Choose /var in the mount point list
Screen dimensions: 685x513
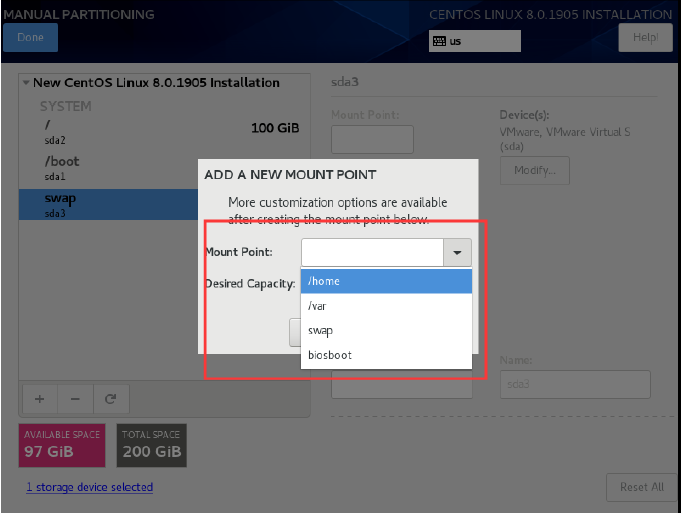(x=386, y=306)
